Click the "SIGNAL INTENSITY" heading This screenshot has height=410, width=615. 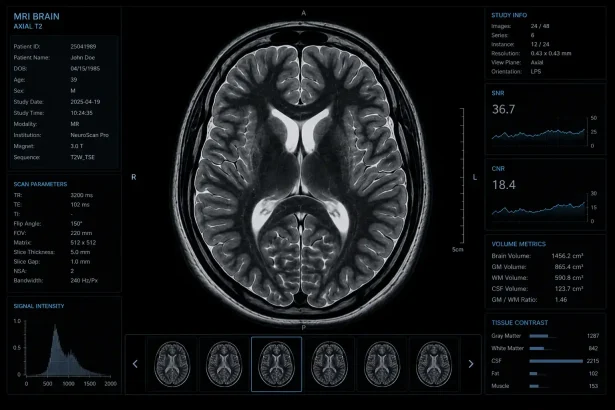[x=39, y=306]
